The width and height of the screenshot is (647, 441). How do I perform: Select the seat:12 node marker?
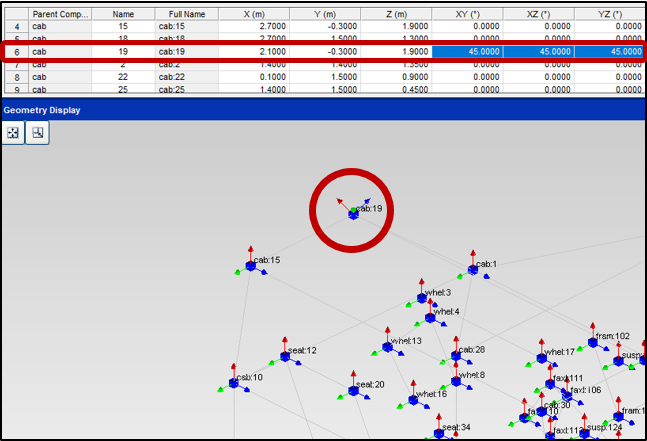click(x=285, y=356)
